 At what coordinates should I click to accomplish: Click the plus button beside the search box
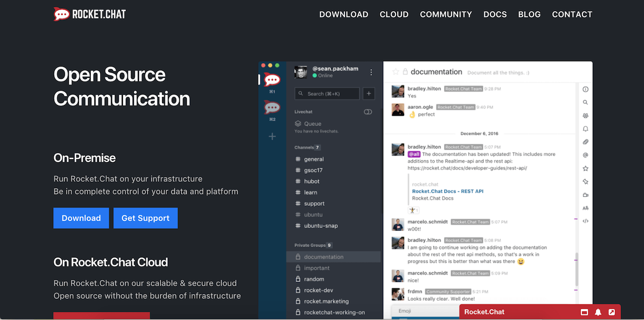coord(369,94)
